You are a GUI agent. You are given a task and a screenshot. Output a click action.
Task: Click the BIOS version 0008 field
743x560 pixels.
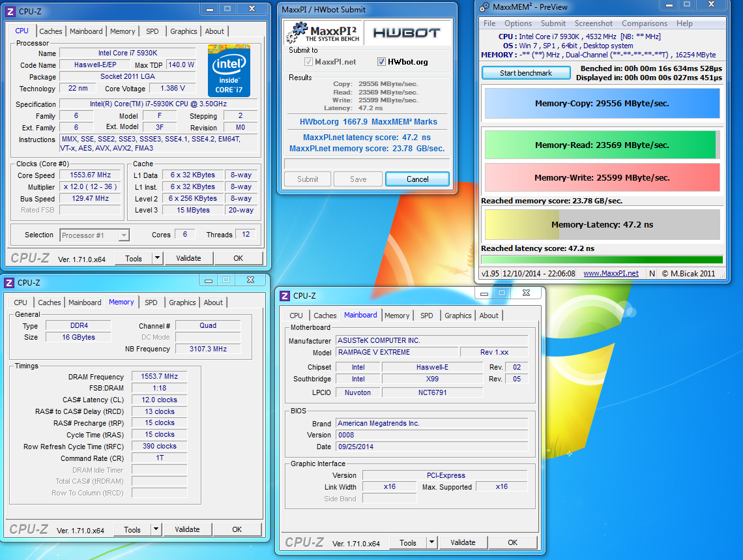coord(431,435)
